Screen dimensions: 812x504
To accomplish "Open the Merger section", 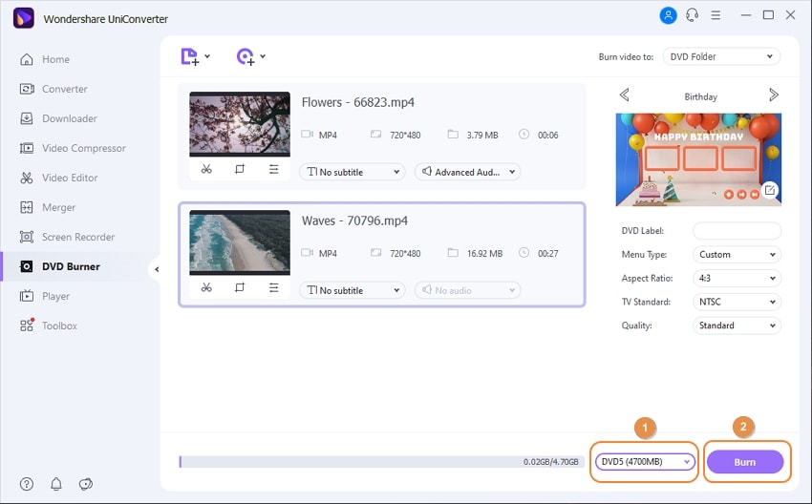I will pos(58,207).
